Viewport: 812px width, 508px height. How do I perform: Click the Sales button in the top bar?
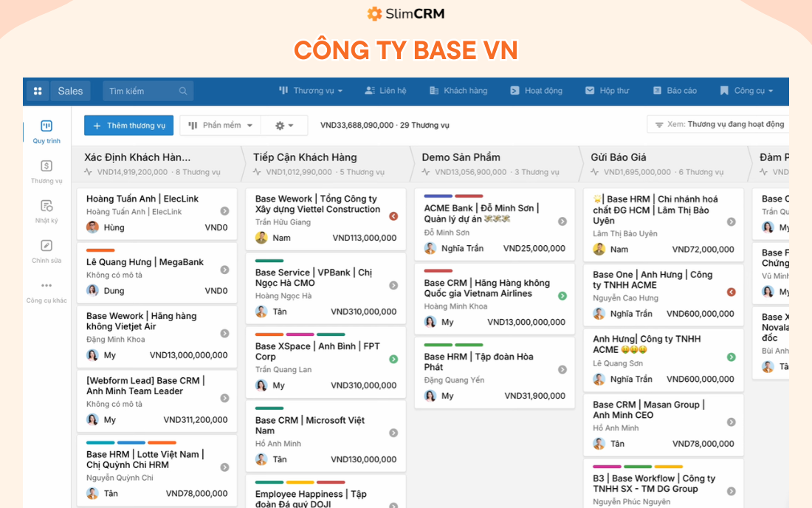[x=70, y=91]
